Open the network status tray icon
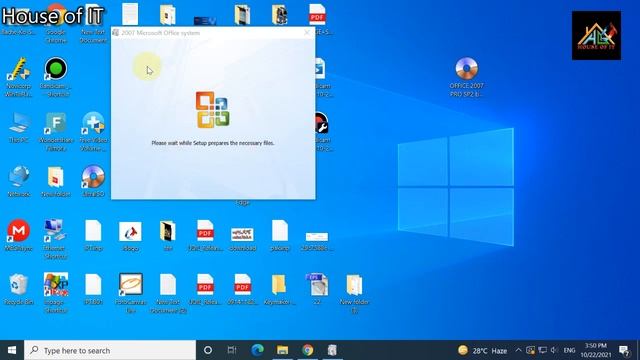The height and width of the screenshot is (360, 640). coord(542,350)
